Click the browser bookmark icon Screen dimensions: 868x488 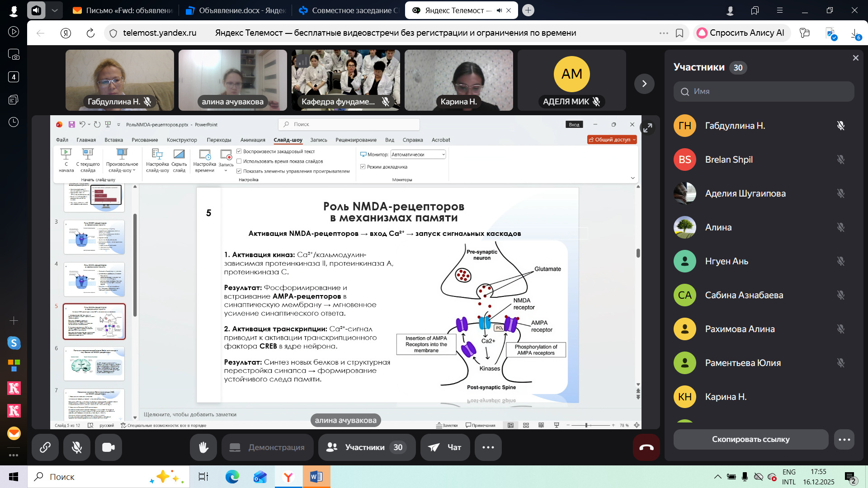coord(679,33)
